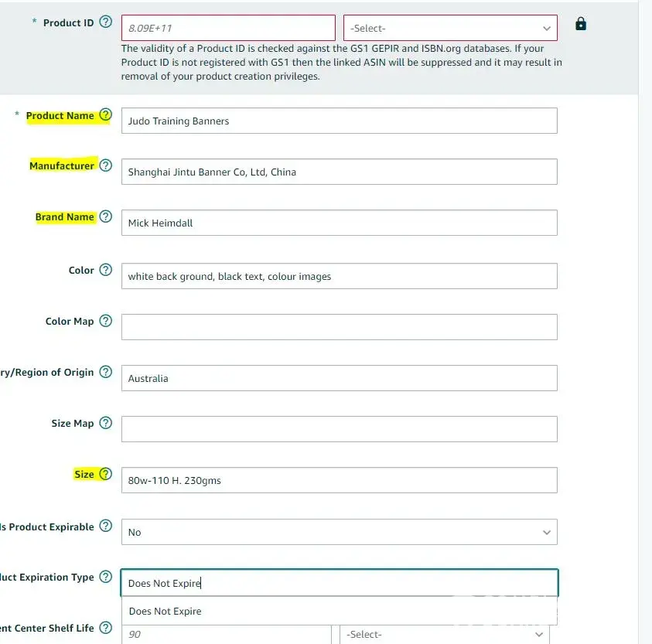Open help tooltip for Product Name

click(x=106, y=116)
